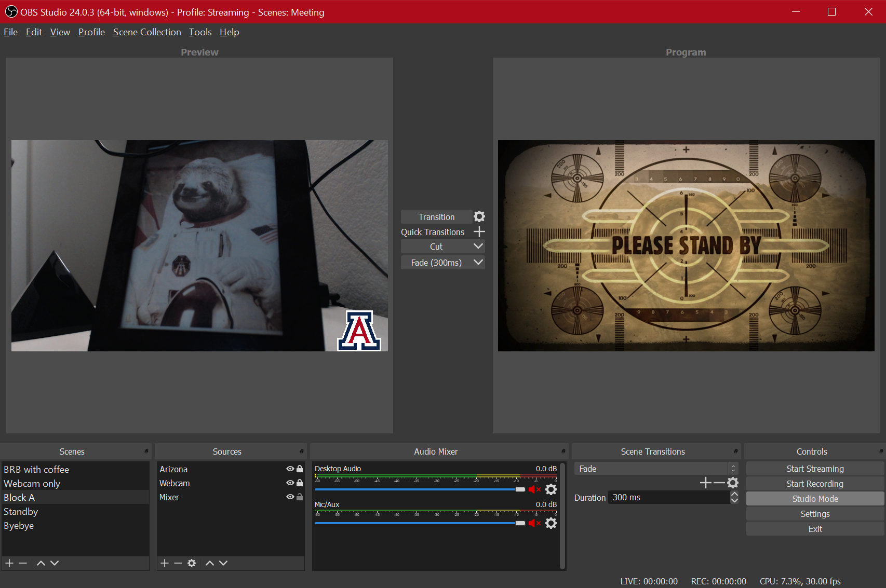Screen dimensions: 886x588
Task: Undock the Scene Transitions panel
Action: (736, 452)
